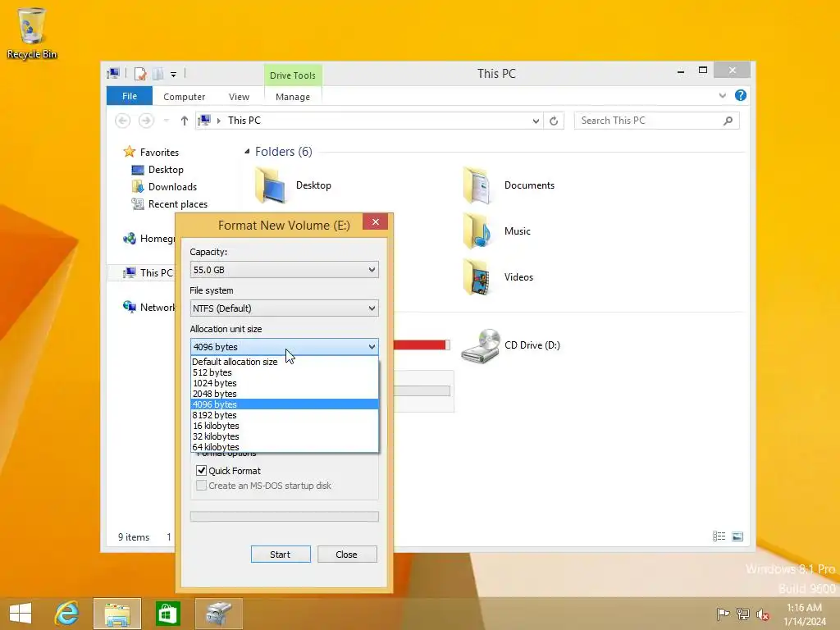840x630 pixels.
Task: Open the Customize Quick Access Toolbar arrow
Action: tap(174, 75)
